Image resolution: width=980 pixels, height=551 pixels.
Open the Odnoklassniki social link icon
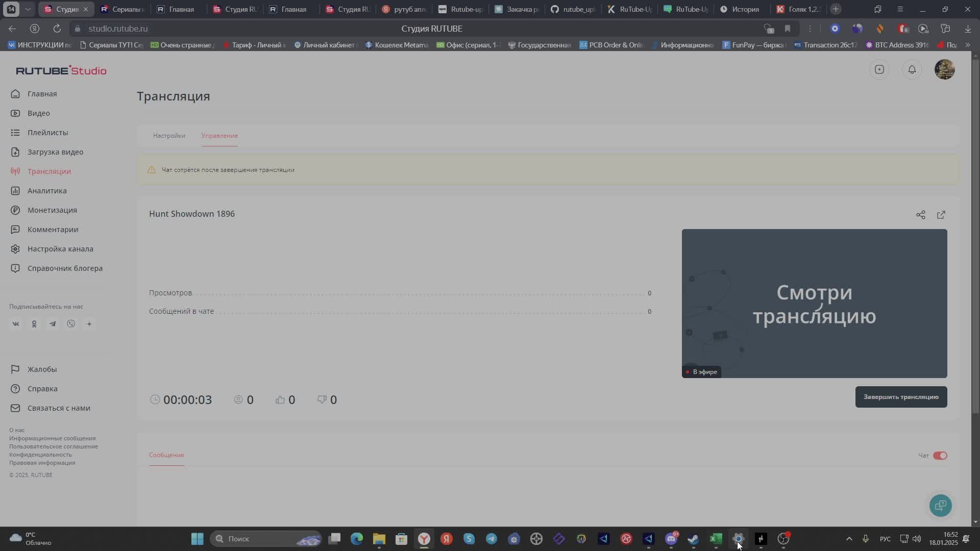[x=34, y=324]
